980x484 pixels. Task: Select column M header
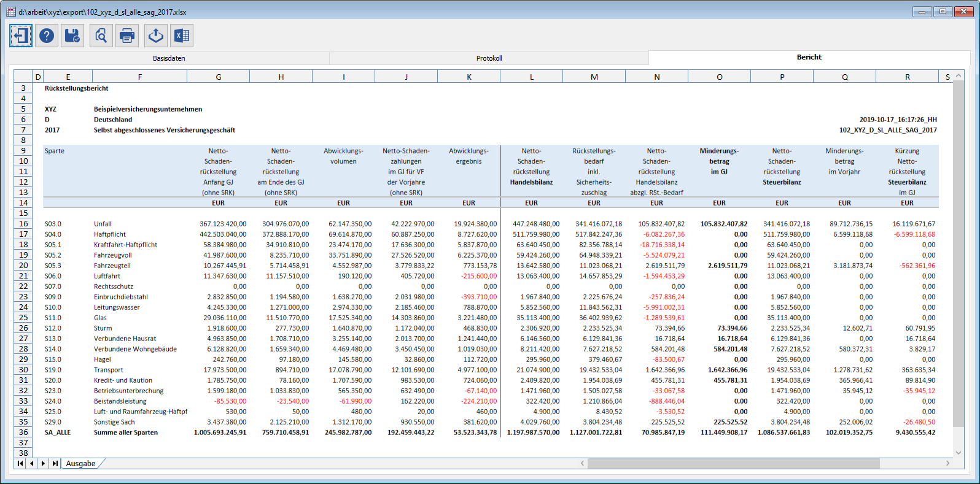tap(594, 77)
